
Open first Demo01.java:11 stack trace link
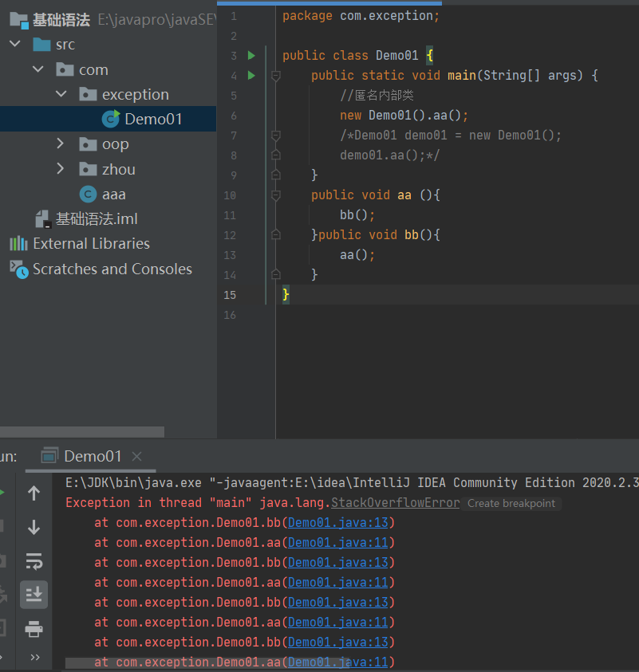tap(338, 543)
